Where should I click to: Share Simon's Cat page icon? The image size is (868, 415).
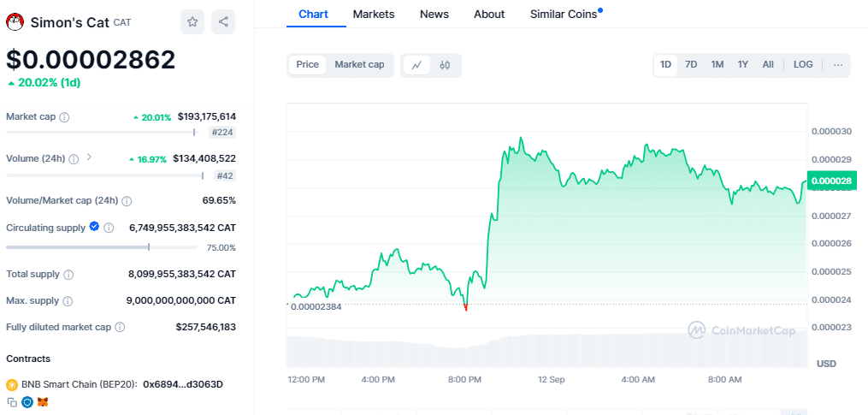223,22
